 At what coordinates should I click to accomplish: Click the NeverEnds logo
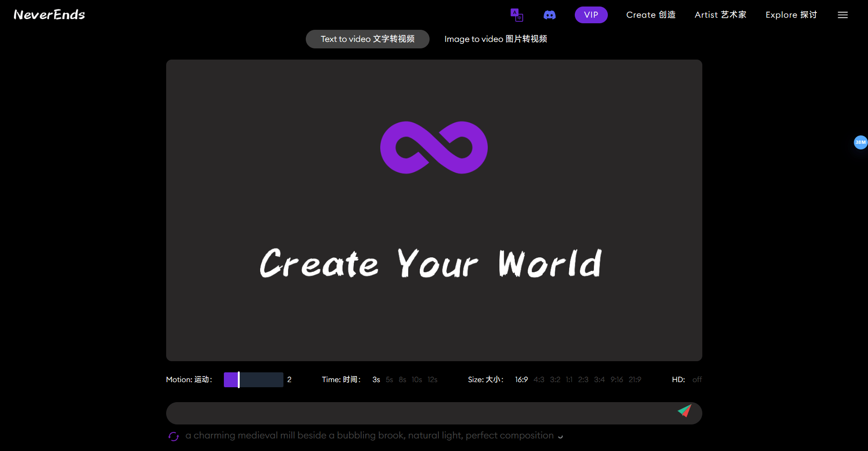pos(49,15)
